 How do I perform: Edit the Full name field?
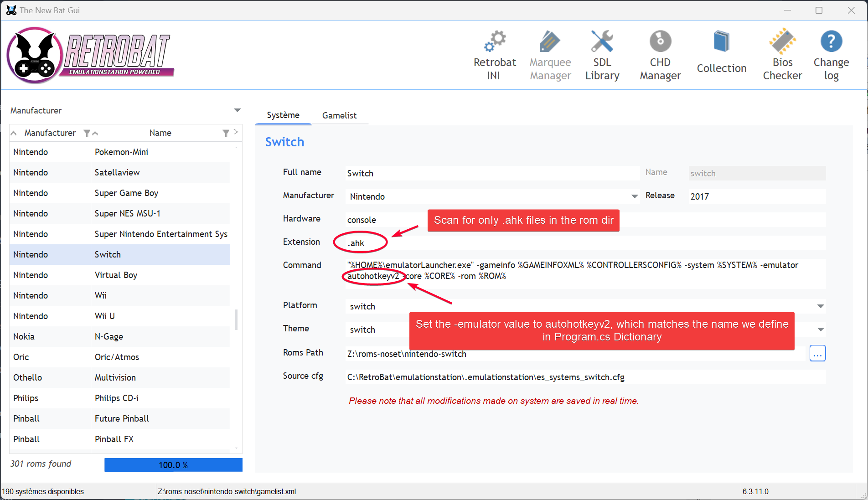492,173
